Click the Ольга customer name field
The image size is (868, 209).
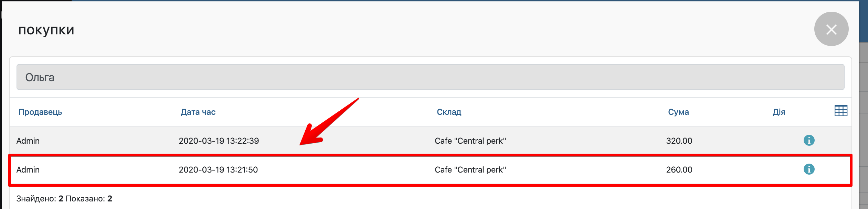click(430, 77)
